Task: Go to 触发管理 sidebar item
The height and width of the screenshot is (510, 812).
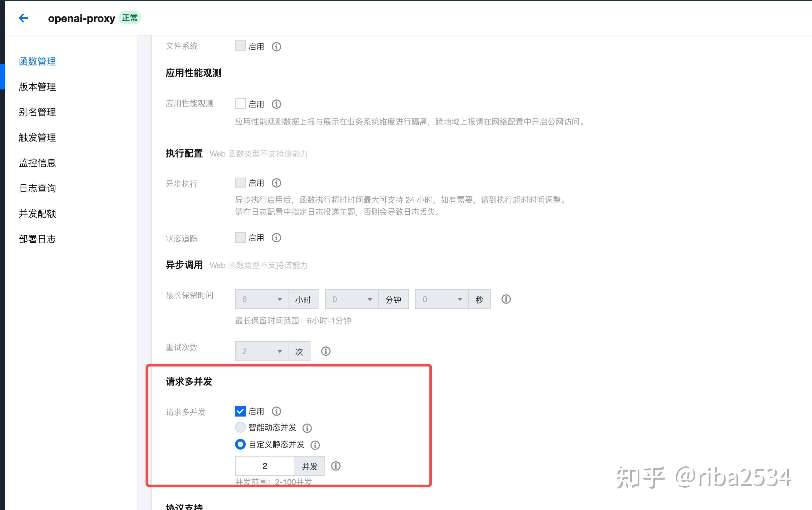Action: 37,138
